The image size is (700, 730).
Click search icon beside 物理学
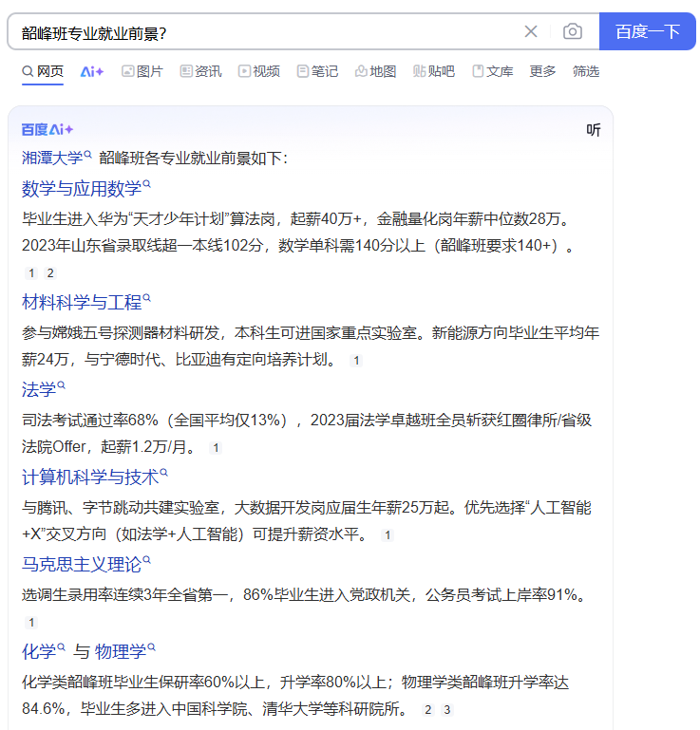[151, 646]
